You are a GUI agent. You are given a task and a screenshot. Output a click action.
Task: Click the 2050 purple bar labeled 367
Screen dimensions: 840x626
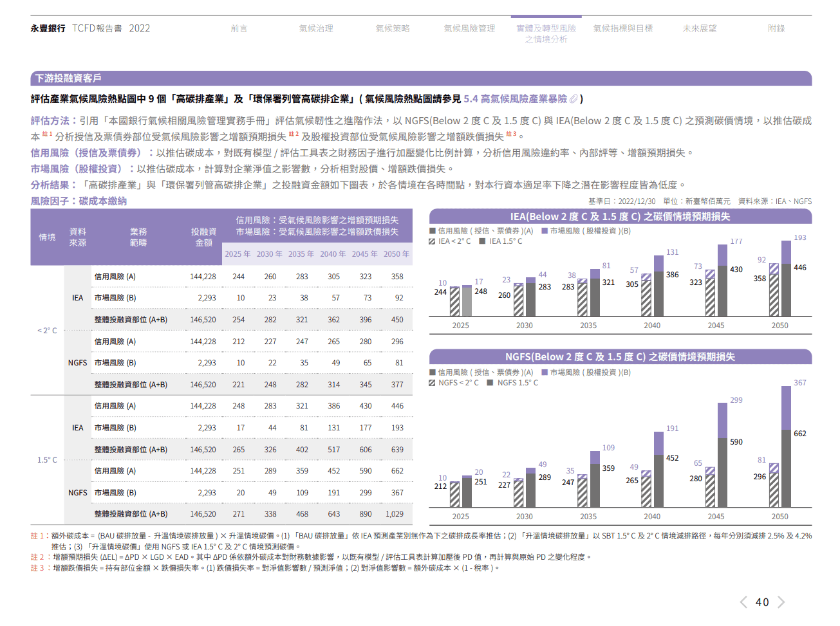click(786, 408)
